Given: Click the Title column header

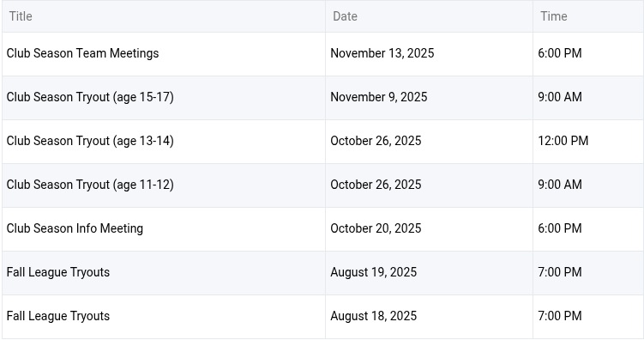Looking at the screenshot, I should (x=21, y=16).
